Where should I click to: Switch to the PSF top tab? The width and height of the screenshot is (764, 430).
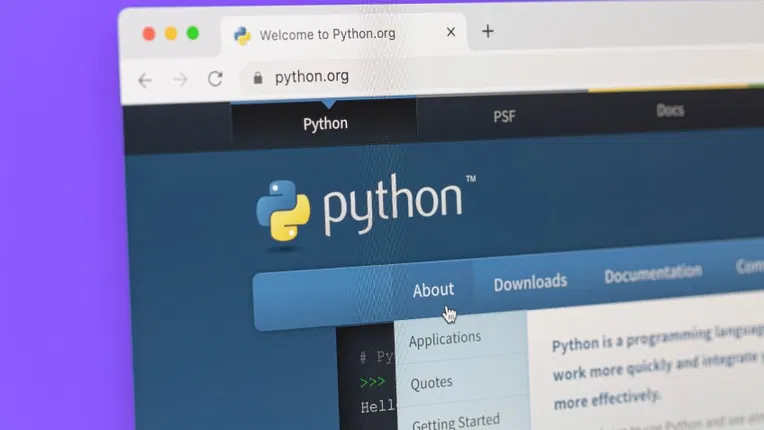tap(504, 117)
